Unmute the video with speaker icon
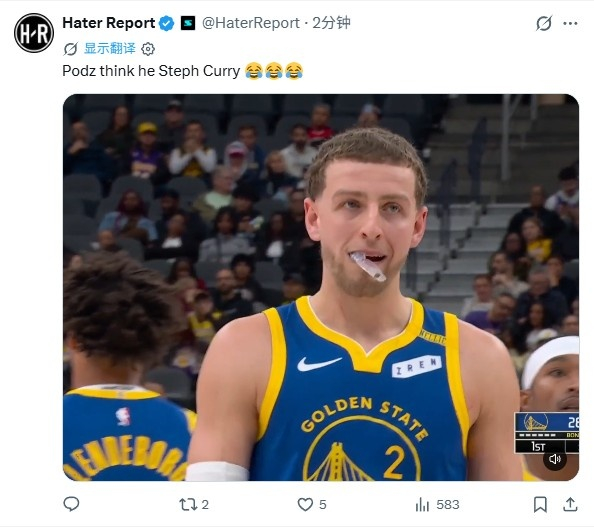The image size is (594, 528). tap(555, 459)
